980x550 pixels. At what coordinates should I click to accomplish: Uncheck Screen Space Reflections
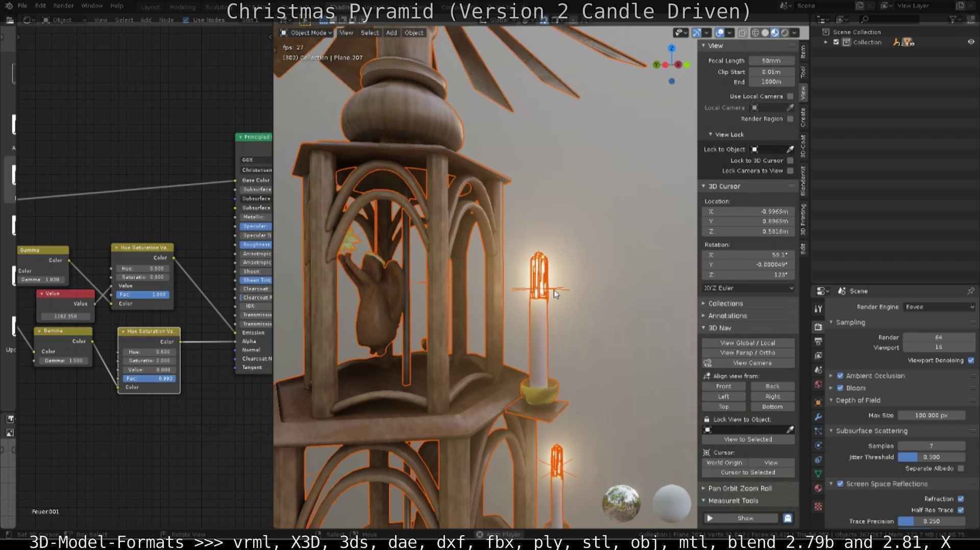[840, 484]
